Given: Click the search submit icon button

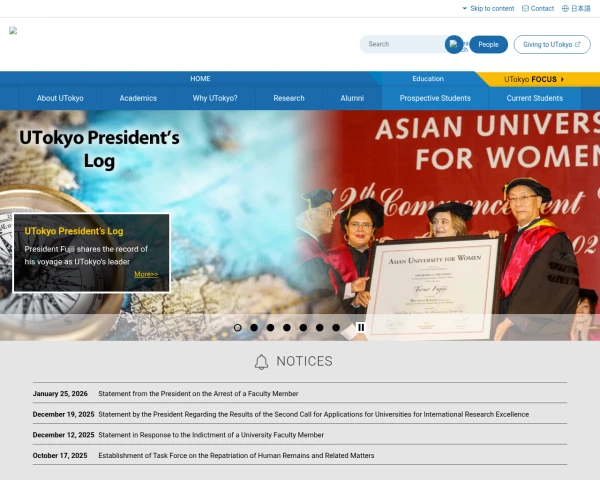Looking at the screenshot, I should pos(454,44).
